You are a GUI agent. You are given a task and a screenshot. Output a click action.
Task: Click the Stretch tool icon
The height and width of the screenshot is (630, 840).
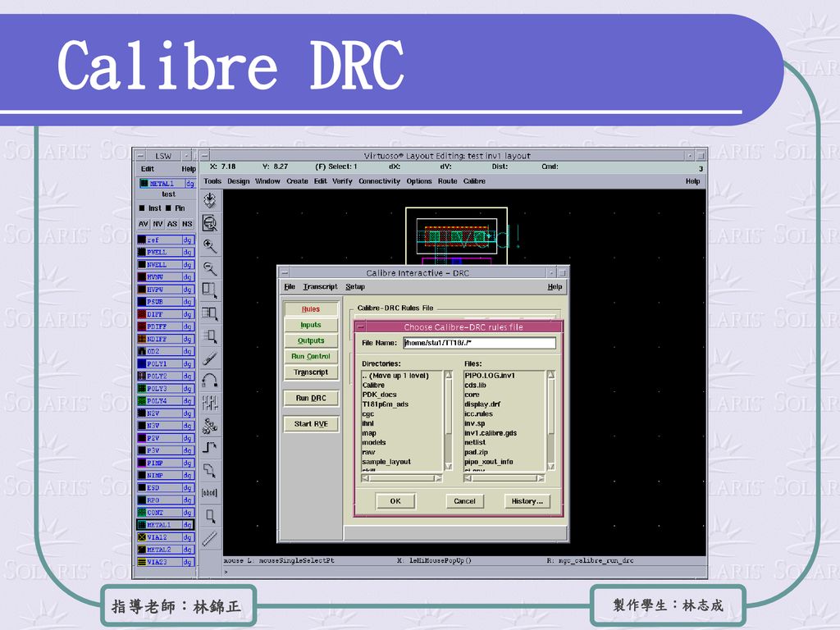(210, 291)
